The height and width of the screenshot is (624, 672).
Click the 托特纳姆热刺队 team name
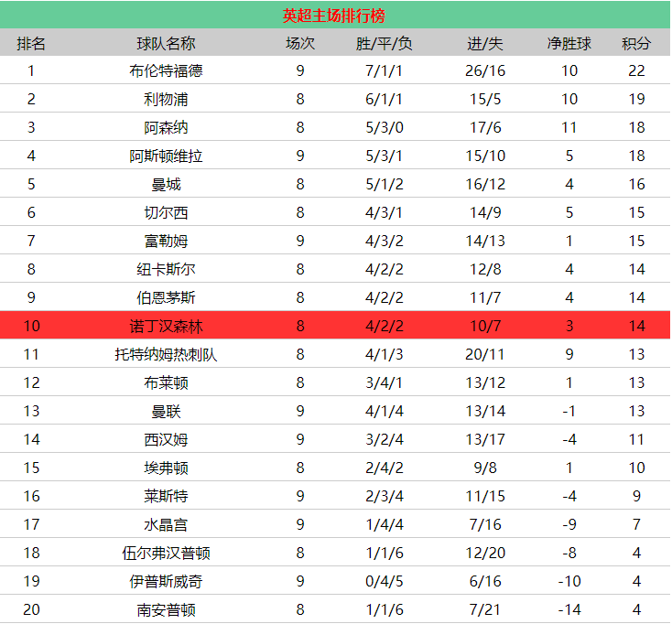click(166, 354)
